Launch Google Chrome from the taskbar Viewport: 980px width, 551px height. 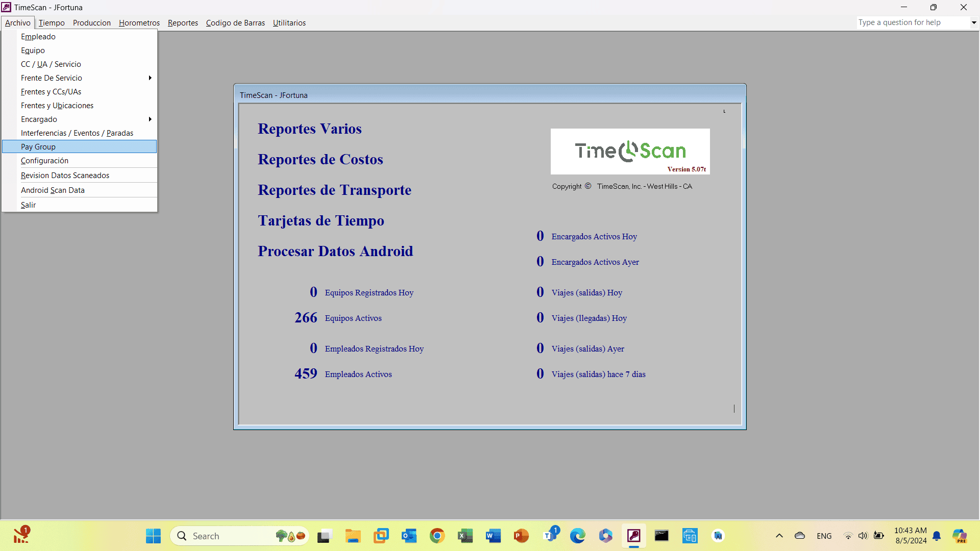pyautogui.click(x=437, y=536)
